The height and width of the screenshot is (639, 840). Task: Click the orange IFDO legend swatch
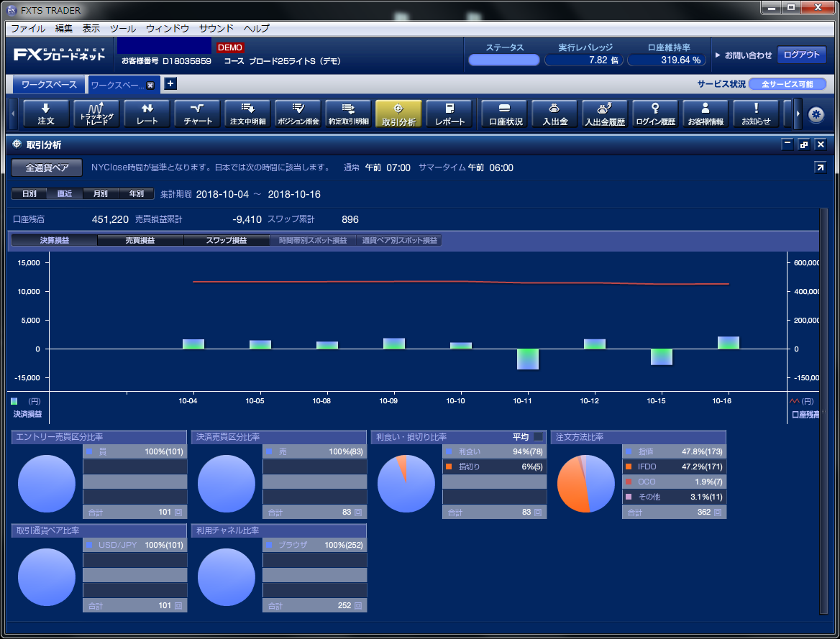click(629, 466)
